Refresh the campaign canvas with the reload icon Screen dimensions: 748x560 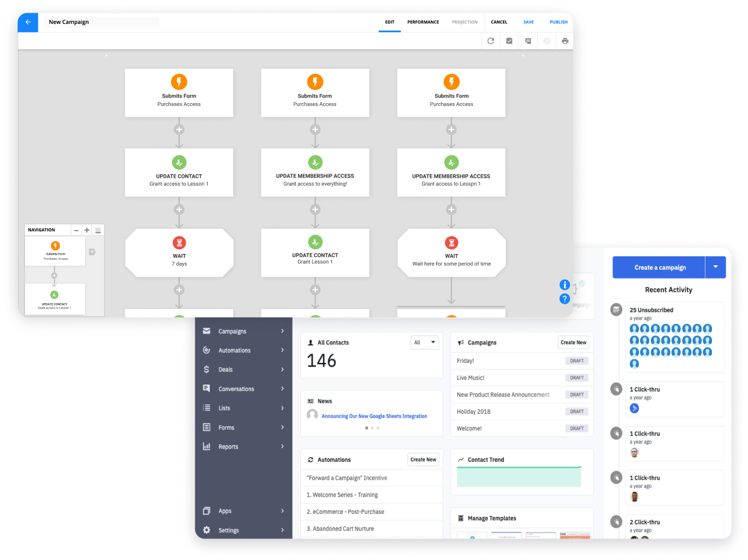click(490, 41)
